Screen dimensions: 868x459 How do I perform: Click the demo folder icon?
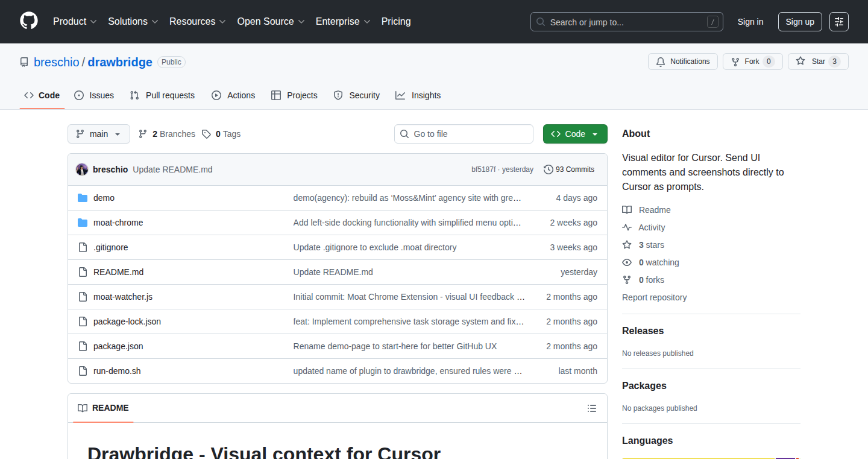[83, 198]
